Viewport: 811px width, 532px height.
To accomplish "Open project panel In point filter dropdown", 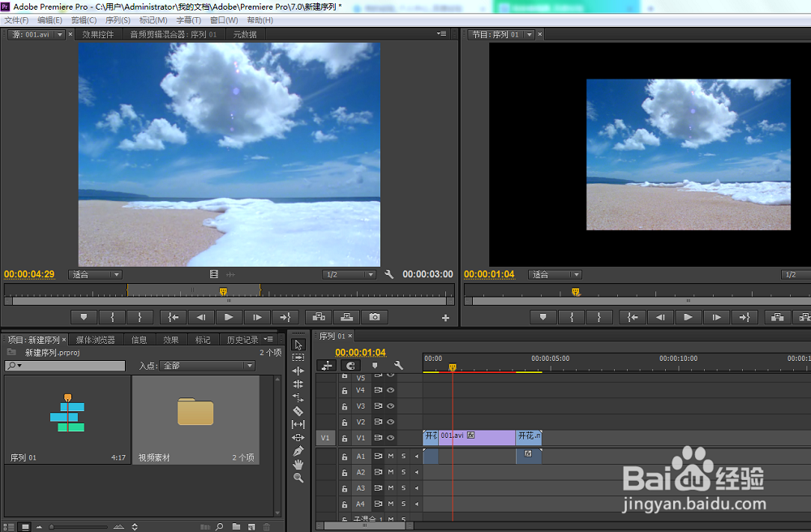I will 208,366.
